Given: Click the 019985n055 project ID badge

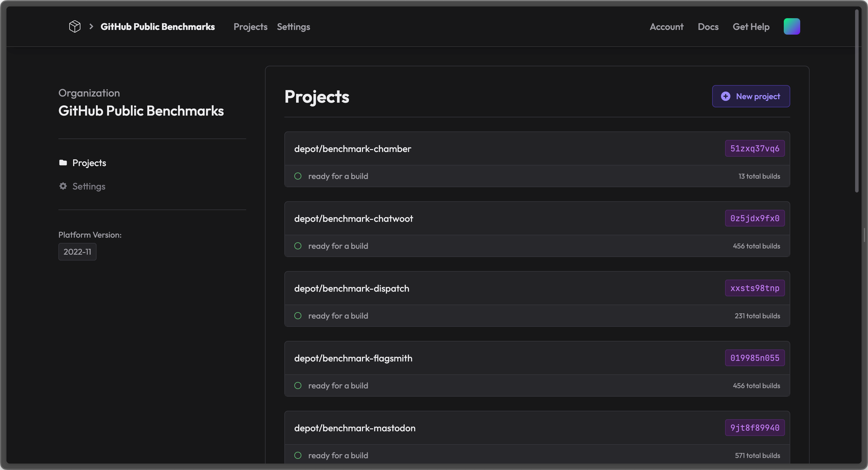Looking at the screenshot, I should [x=754, y=358].
